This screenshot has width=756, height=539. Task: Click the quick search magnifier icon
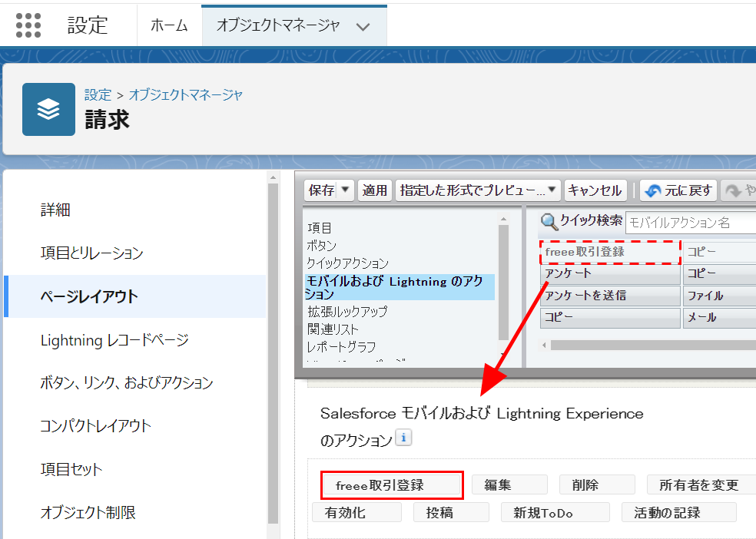point(549,222)
